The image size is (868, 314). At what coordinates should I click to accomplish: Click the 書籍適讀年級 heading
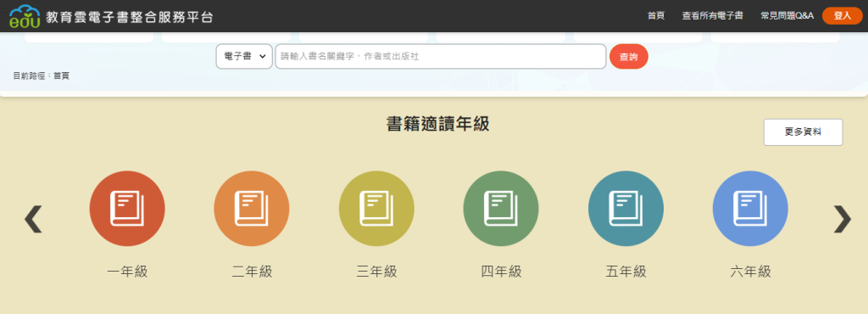[x=438, y=124]
